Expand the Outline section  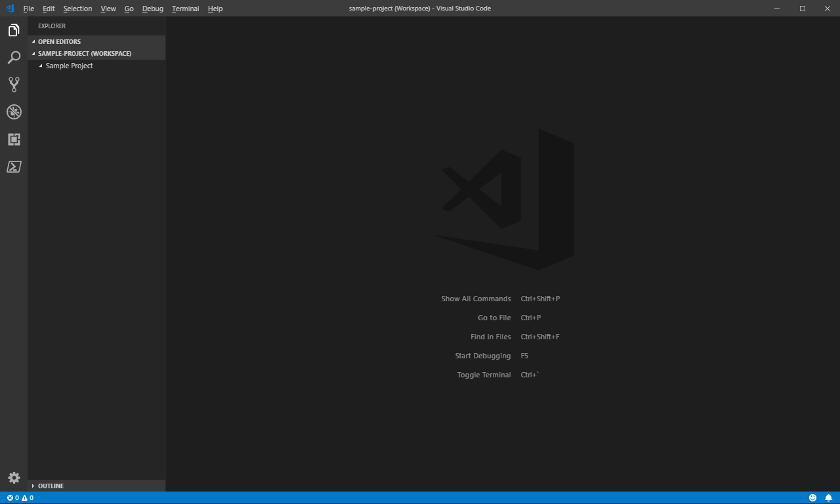[x=96, y=486]
